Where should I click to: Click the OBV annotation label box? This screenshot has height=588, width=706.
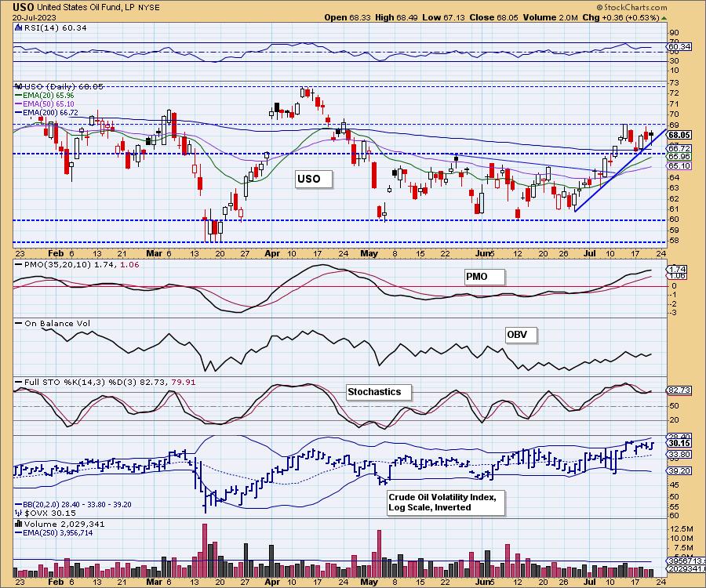521,335
